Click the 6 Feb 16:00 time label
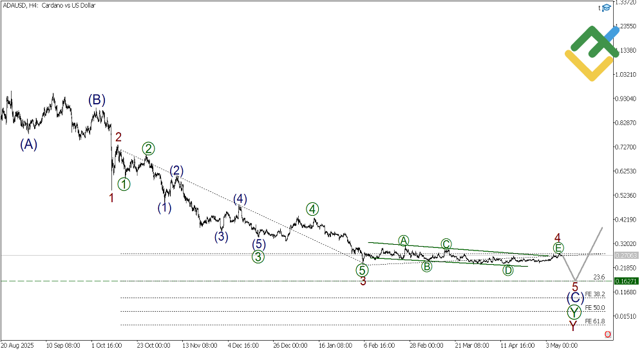Screen dimensions: 644x351 coord(379,345)
